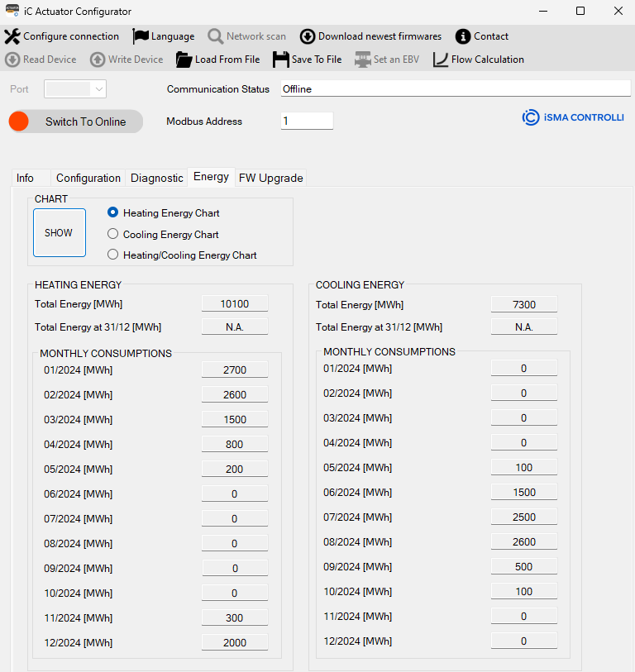The image size is (635, 672).
Task: Click the Set an EBV valve icon
Action: click(362, 60)
